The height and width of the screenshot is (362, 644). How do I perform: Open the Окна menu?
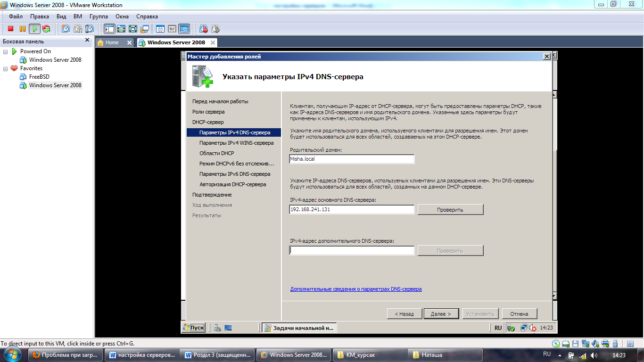[122, 16]
